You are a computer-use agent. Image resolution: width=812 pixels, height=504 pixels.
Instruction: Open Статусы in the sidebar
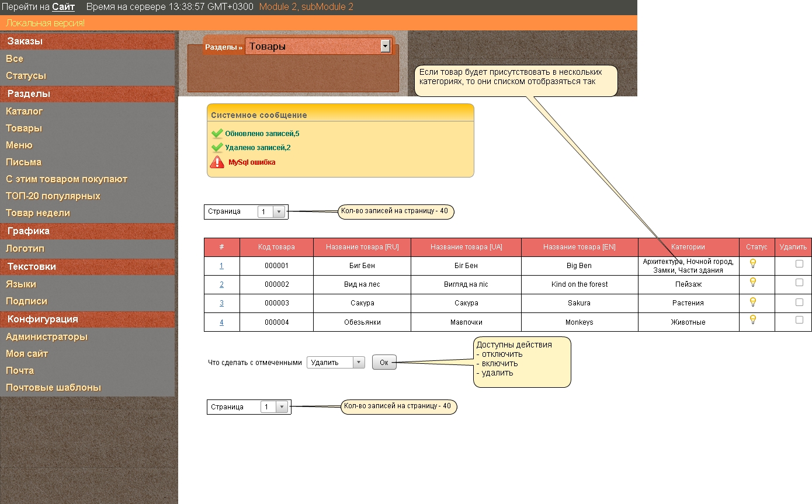pos(26,75)
